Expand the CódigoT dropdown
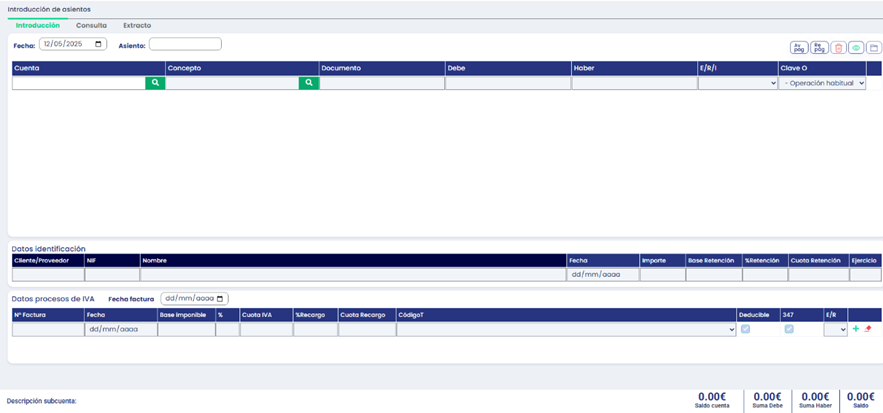Viewport: 883px width, 413px height. tap(565, 329)
